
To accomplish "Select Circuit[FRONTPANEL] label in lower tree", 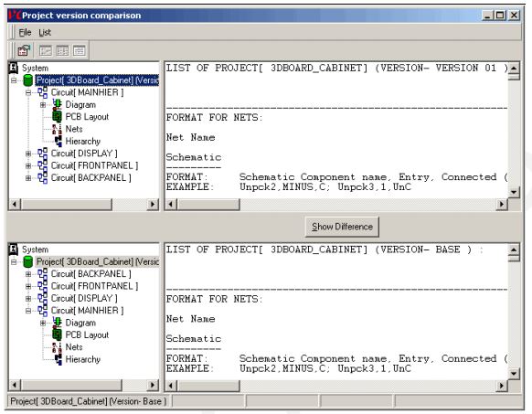I will tap(94, 286).
